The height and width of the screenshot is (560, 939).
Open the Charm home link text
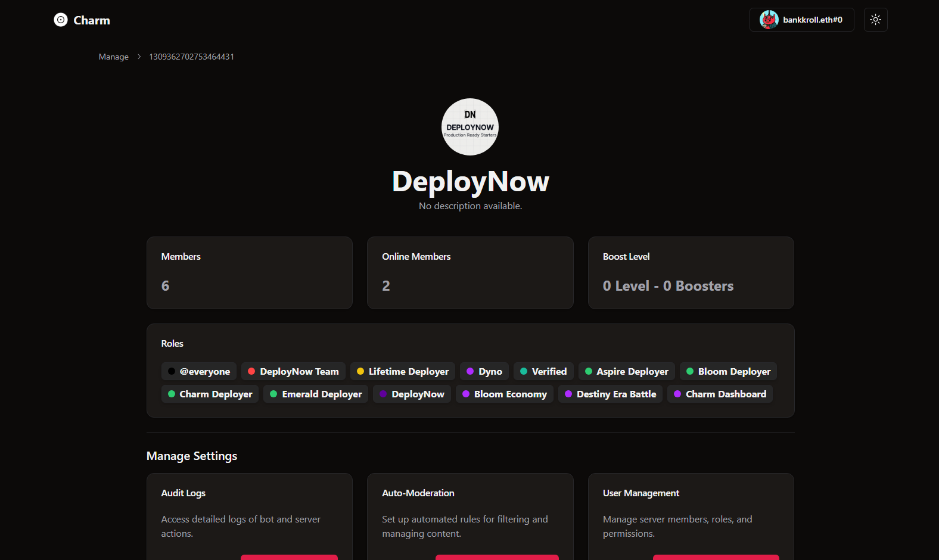pyautogui.click(x=92, y=20)
